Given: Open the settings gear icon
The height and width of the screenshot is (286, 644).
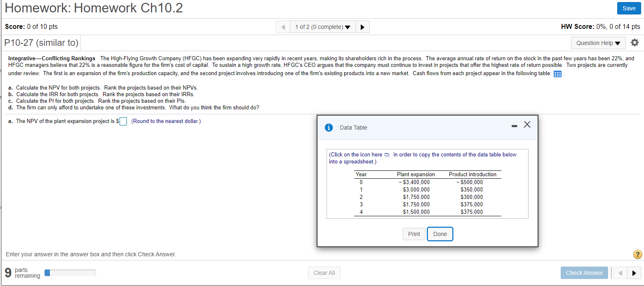Looking at the screenshot, I should pyautogui.click(x=635, y=43).
